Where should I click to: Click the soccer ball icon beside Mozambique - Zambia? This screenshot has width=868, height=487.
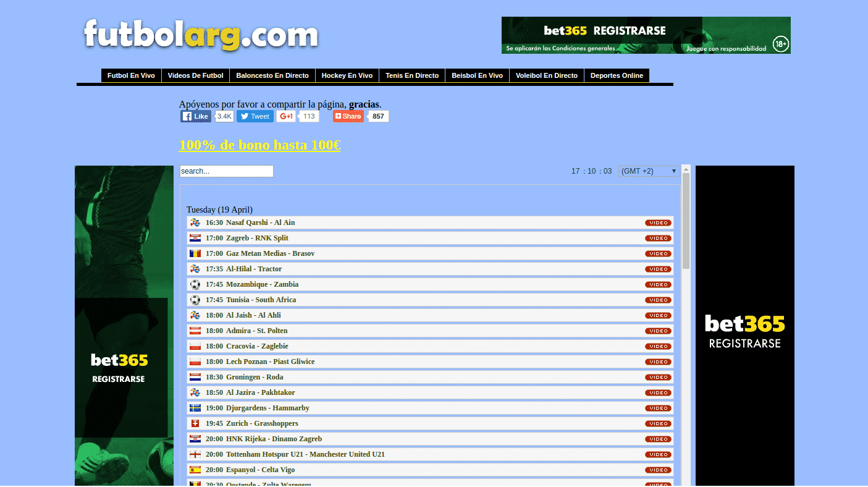[195, 284]
